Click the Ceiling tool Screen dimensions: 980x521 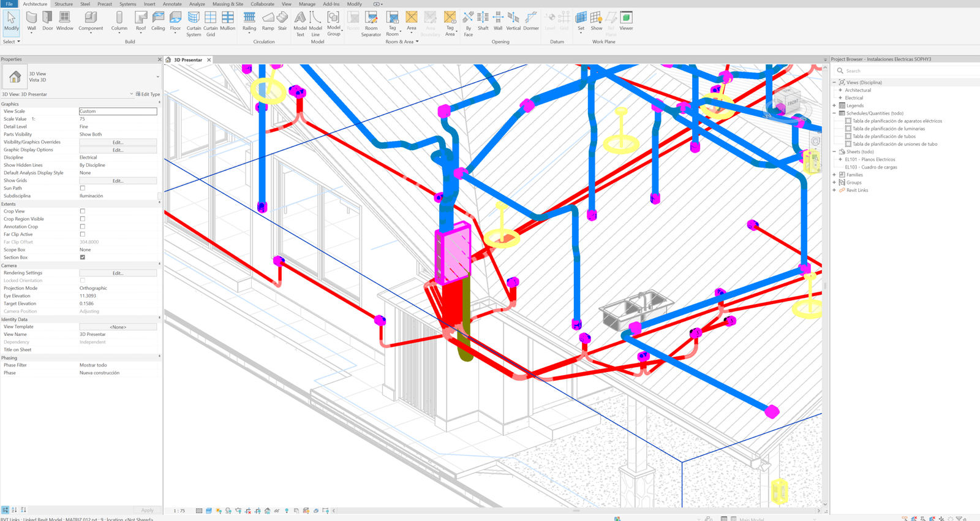pos(158,21)
